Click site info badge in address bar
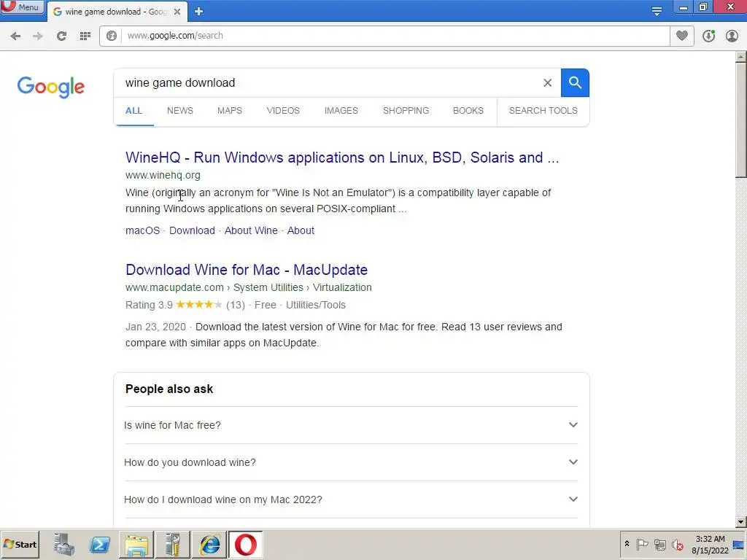747x560 pixels. pyautogui.click(x=112, y=36)
